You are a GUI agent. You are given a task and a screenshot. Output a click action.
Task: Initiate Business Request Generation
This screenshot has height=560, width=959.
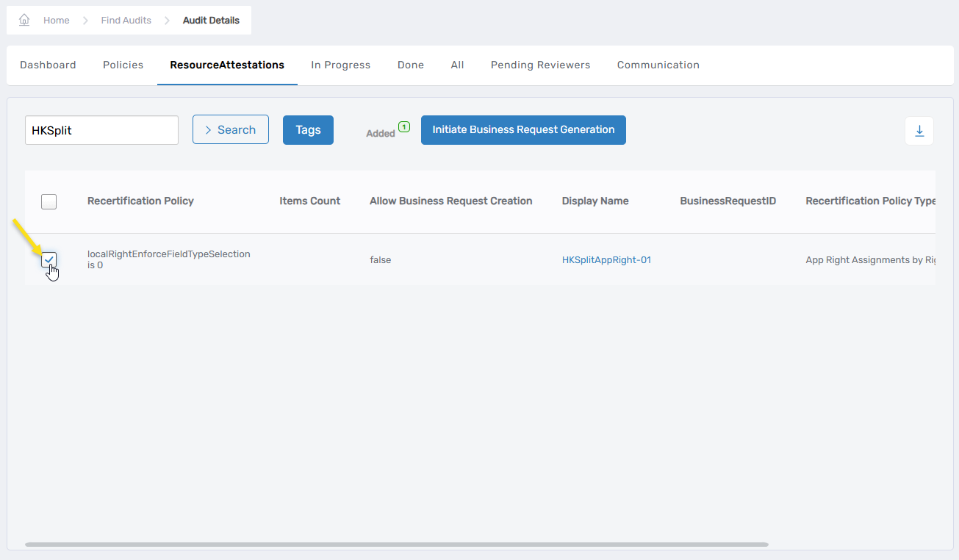click(522, 130)
